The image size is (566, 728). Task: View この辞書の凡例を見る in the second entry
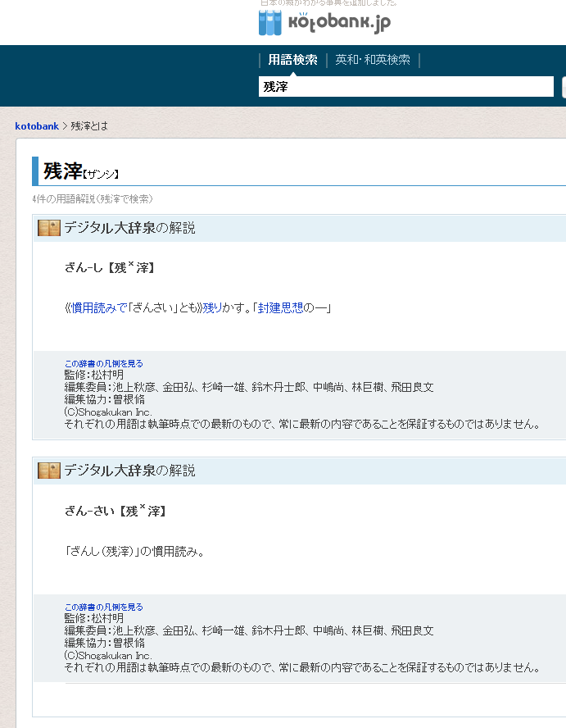[103, 607]
